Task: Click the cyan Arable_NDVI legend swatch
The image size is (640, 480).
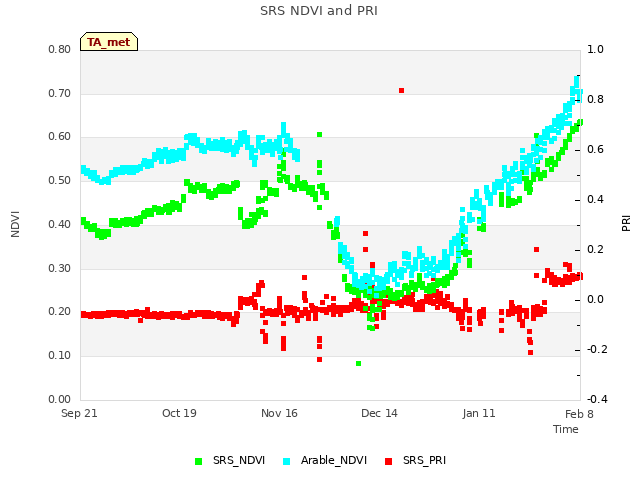Action: 287,461
